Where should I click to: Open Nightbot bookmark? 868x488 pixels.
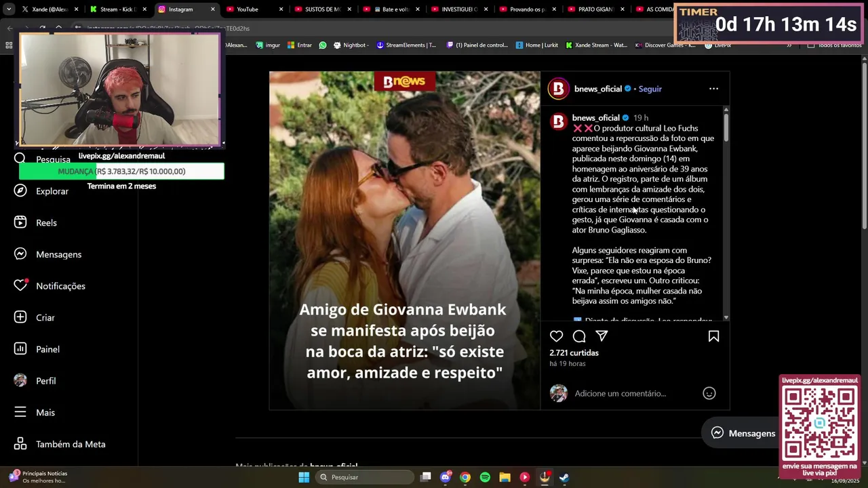click(x=351, y=45)
